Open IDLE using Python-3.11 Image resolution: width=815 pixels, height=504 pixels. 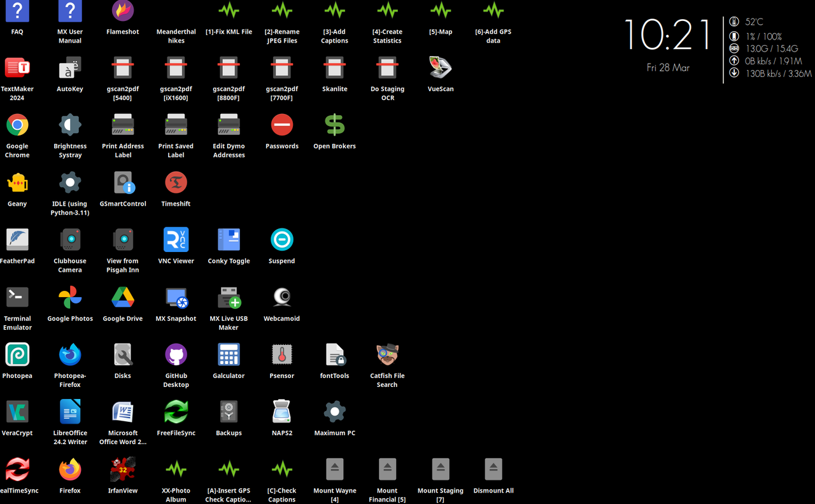(70, 183)
